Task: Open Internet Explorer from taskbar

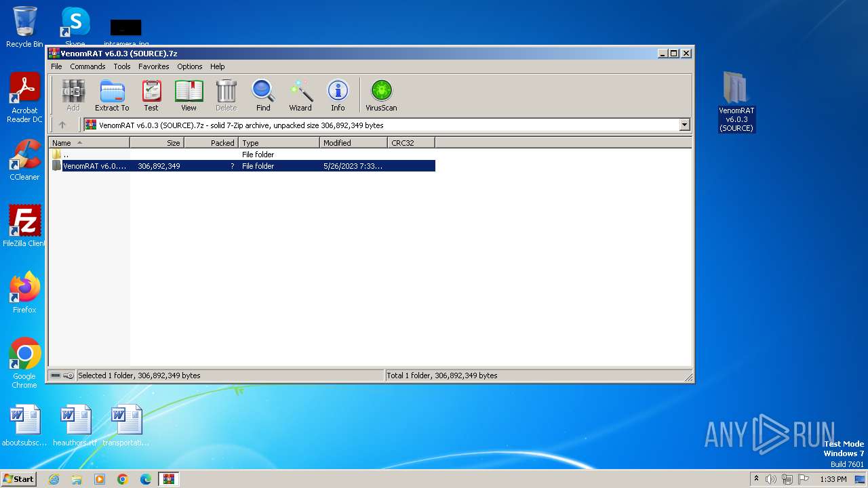Action: click(x=54, y=479)
